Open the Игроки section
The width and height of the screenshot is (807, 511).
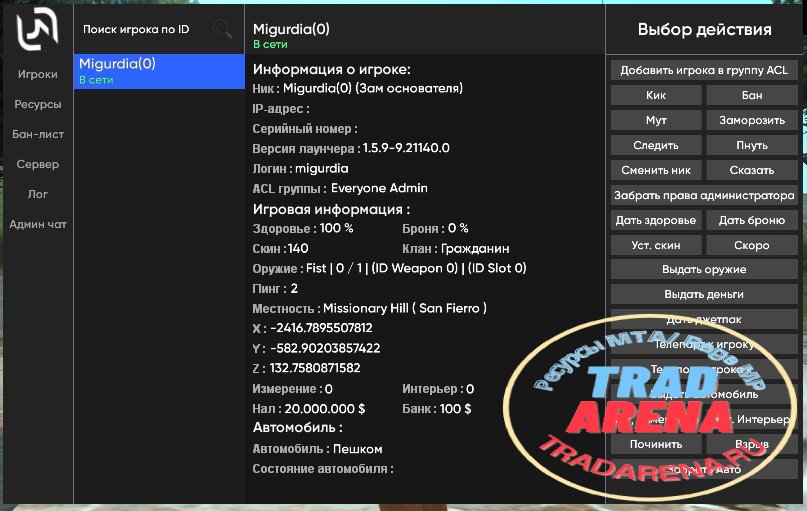tap(38, 74)
